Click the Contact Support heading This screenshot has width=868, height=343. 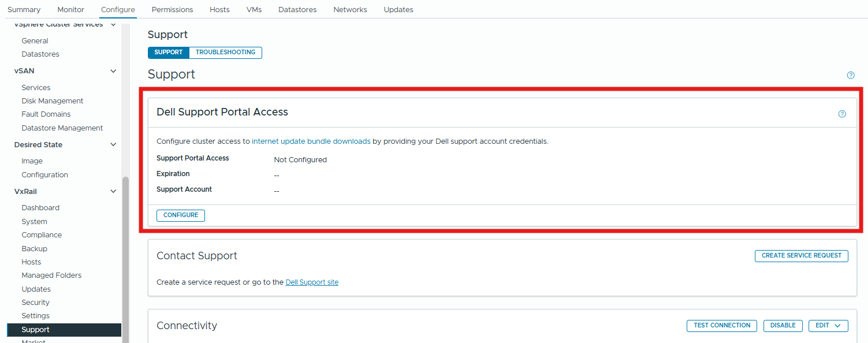(197, 256)
